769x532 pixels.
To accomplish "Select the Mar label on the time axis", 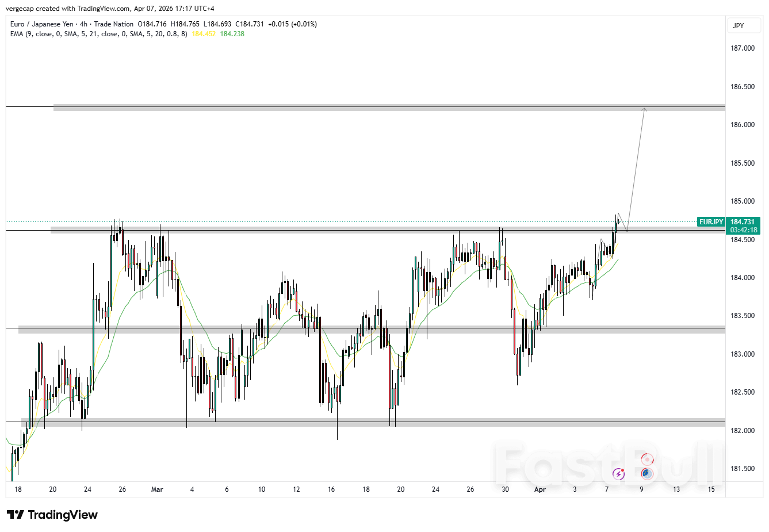I will pyautogui.click(x=156, y=489).
